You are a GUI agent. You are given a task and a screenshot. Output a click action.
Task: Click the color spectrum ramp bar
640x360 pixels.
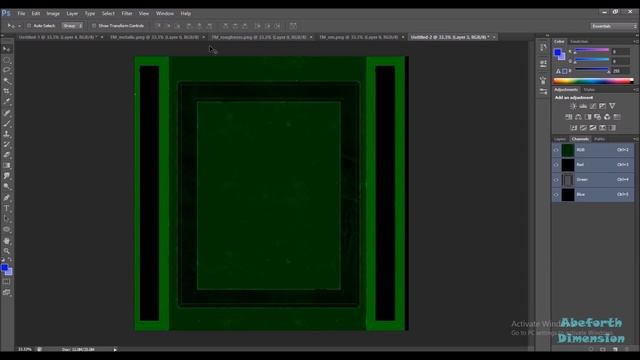[x=593, y=81]
